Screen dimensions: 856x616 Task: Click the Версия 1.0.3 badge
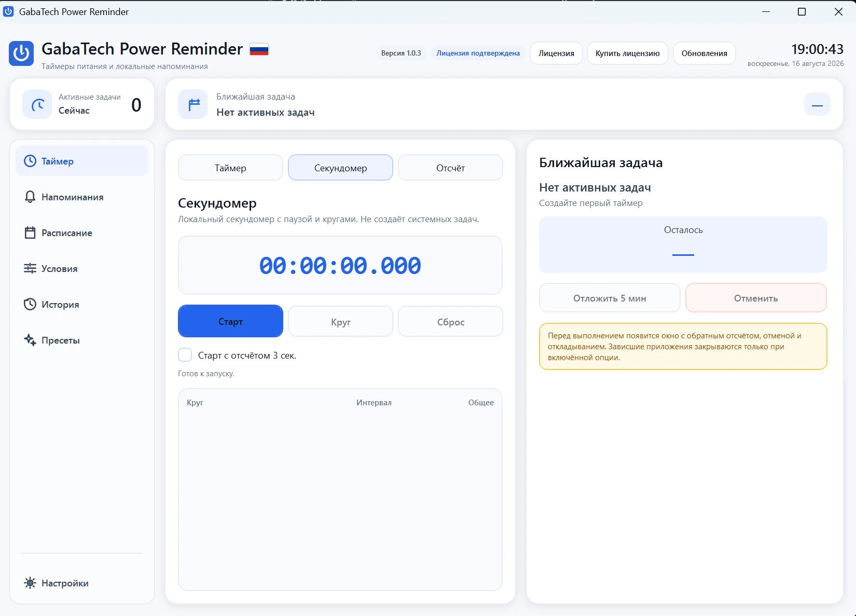pyautogui.click(x=401, y=53)
